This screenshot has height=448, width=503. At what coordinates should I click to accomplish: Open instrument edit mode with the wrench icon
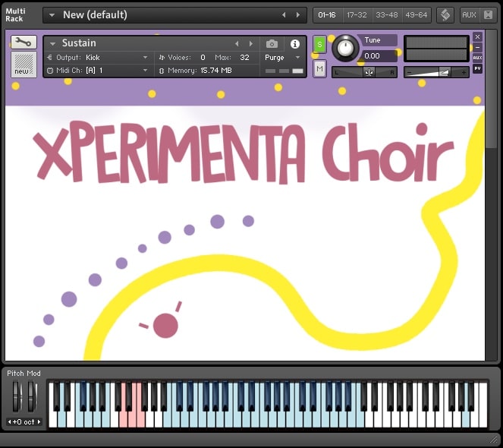pos(24,43)
